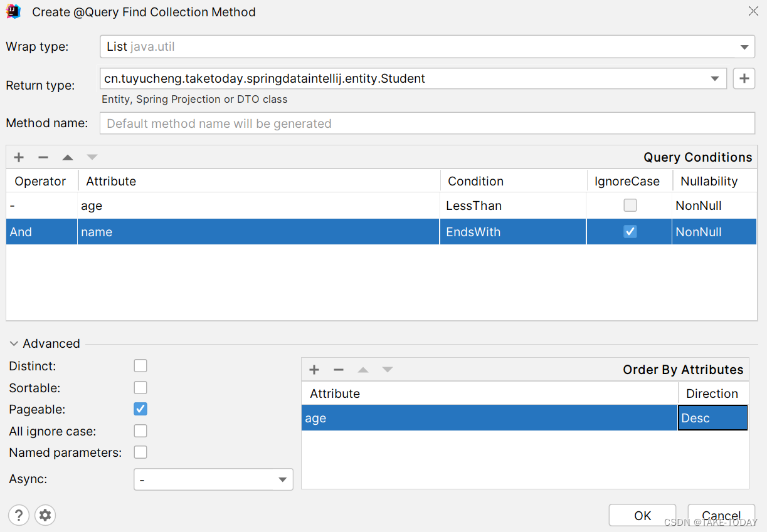Image resolution: width=767 pixels, height=532 pixels.
Task: Click NonNull nullability in age row
Action: (x=714, y=206)
